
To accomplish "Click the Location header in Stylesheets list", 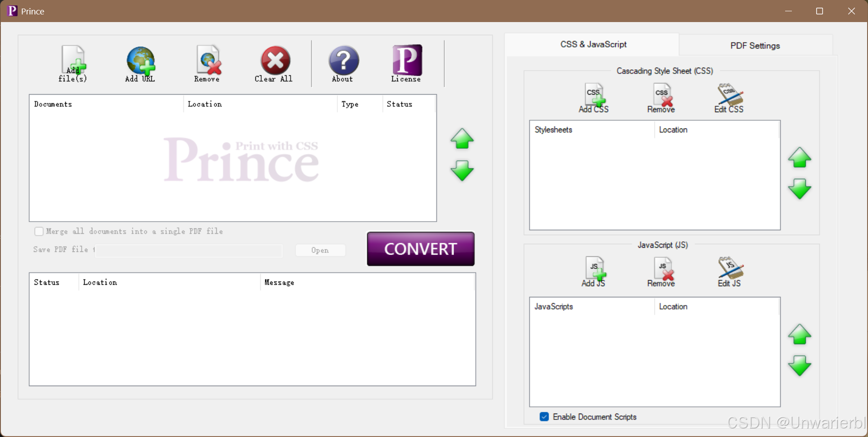I will point(717,130).
